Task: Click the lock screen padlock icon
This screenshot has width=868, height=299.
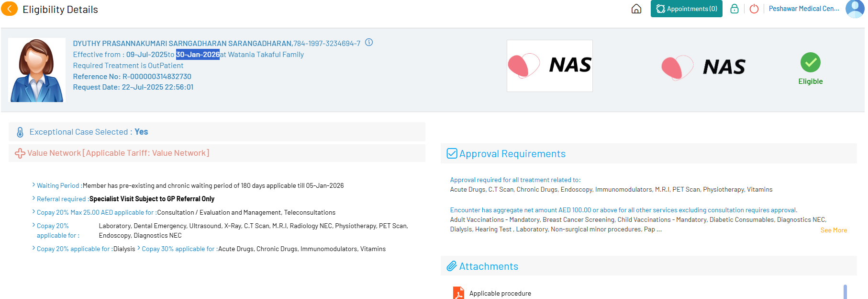Action: 734,9
